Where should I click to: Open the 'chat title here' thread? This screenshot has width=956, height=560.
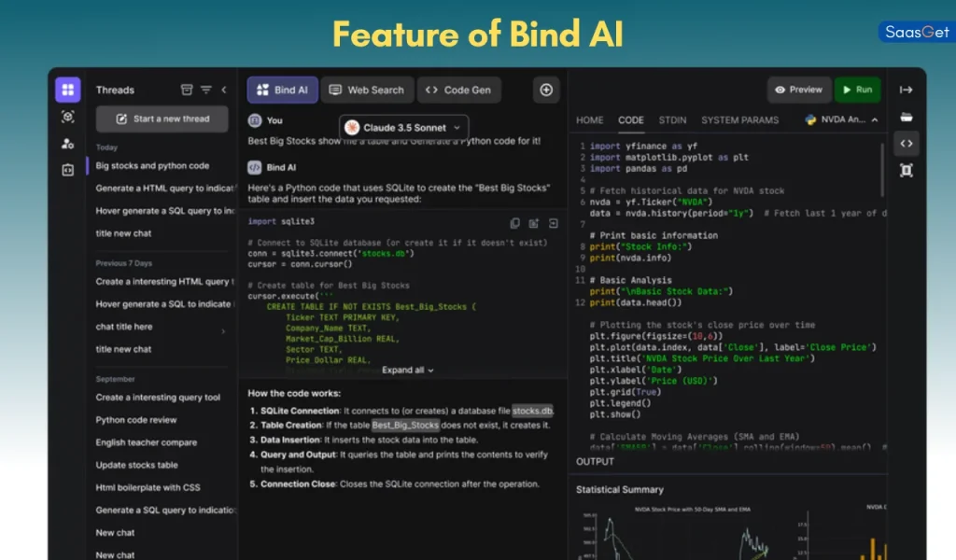(124, 327)
